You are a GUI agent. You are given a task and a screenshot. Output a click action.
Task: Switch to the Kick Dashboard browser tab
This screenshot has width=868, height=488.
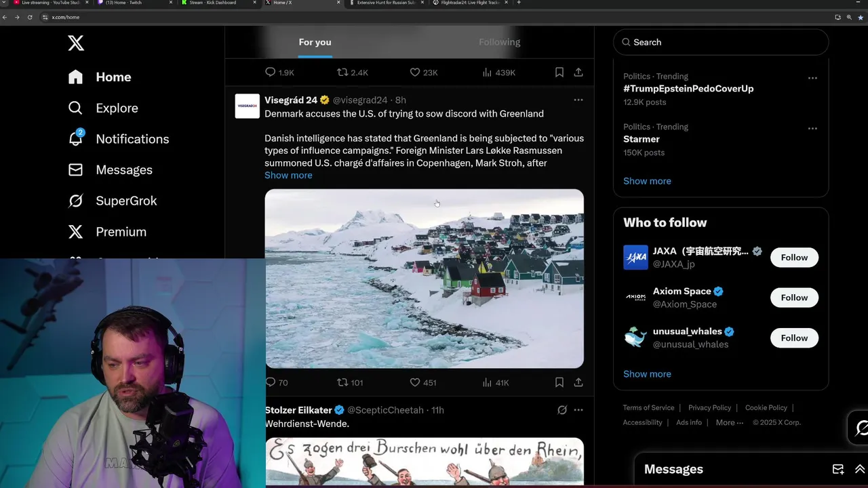(x=217, y=3)
